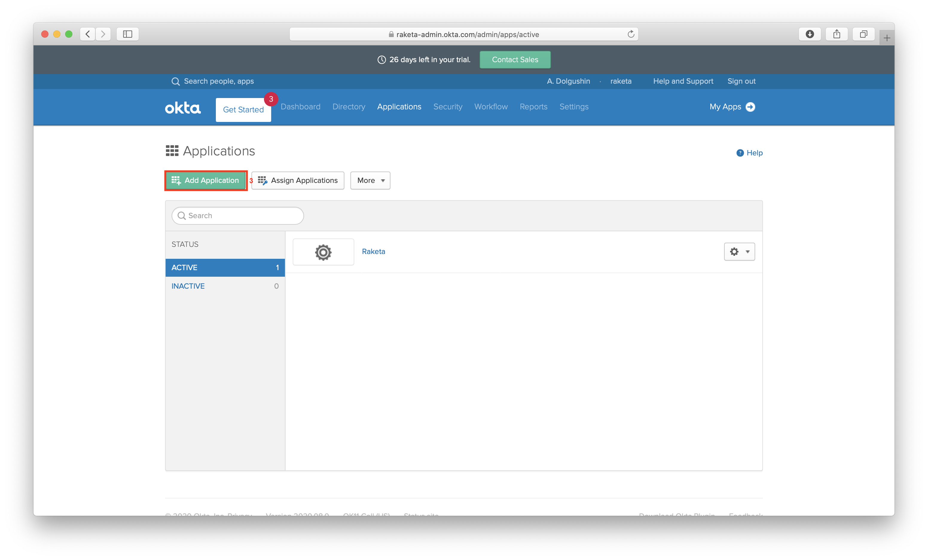Click the applications list Search box
Image resolution: width=928 pixels, height=560 pixels.
(238, 216)
